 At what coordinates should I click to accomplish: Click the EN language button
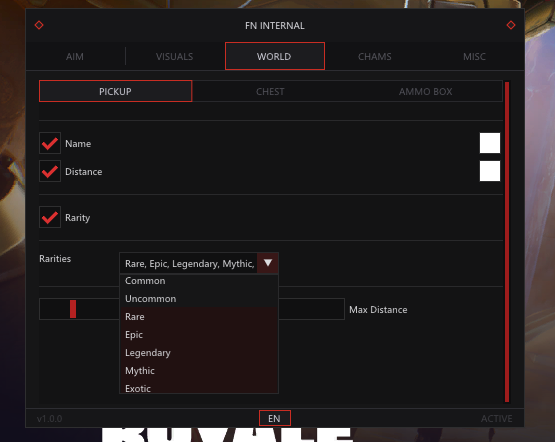tap(275, 418)
